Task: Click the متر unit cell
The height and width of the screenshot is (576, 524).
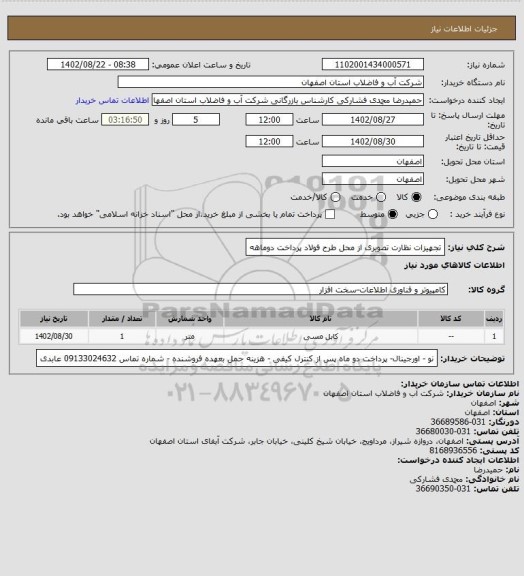Action: 190,336
